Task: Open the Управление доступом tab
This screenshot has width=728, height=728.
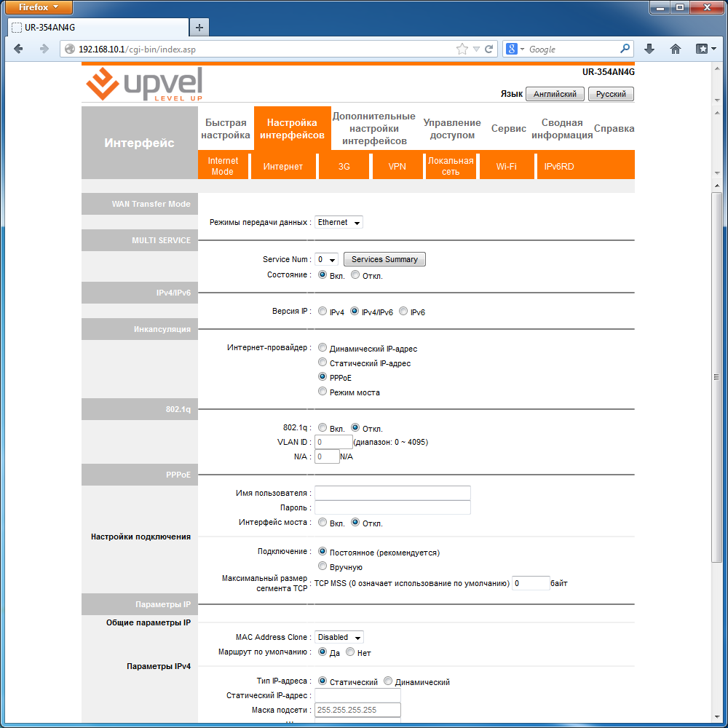Action: [x=452, y=129]
